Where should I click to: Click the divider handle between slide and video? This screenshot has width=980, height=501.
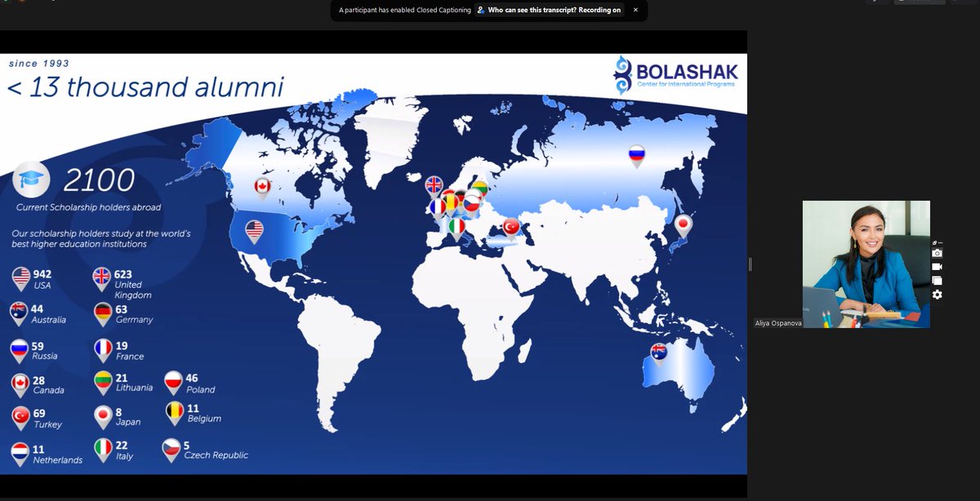pos(751,264)
